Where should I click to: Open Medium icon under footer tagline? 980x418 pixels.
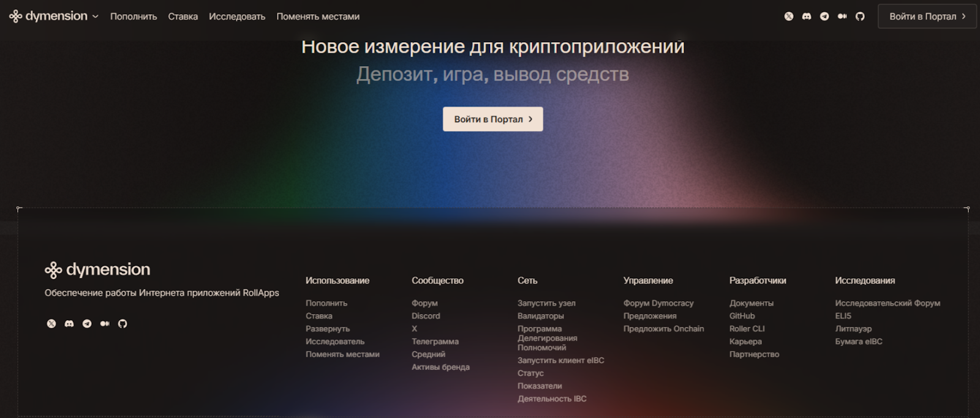point(105,324)
